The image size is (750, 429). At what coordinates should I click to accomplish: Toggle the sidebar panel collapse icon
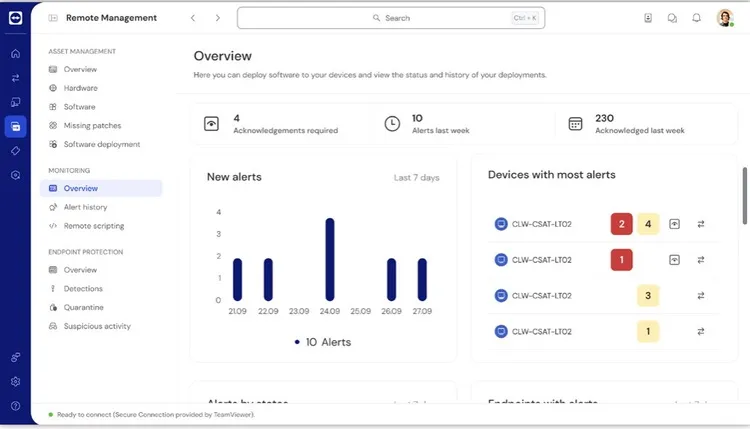point(53,18)
